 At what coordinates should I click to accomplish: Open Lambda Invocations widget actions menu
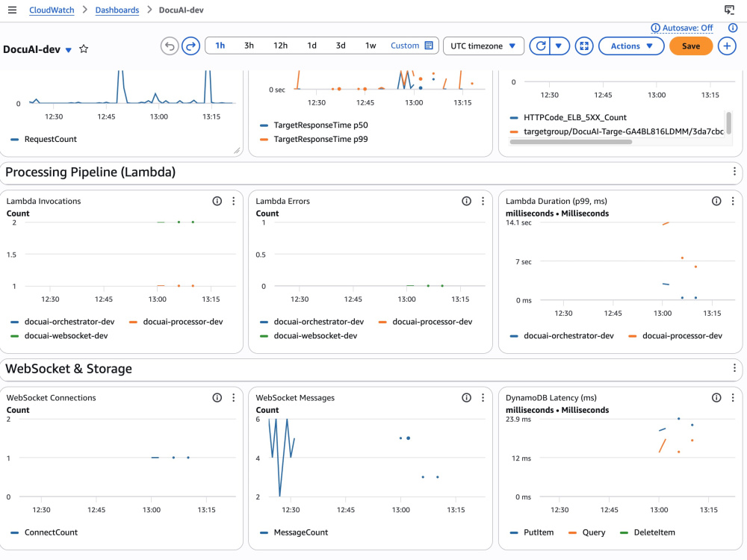coord(233,201)
